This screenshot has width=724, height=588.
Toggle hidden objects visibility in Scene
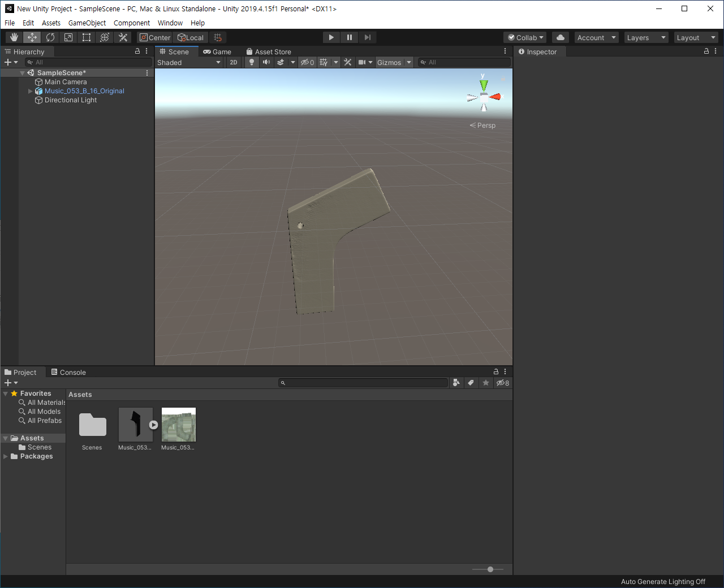point(307,62)
